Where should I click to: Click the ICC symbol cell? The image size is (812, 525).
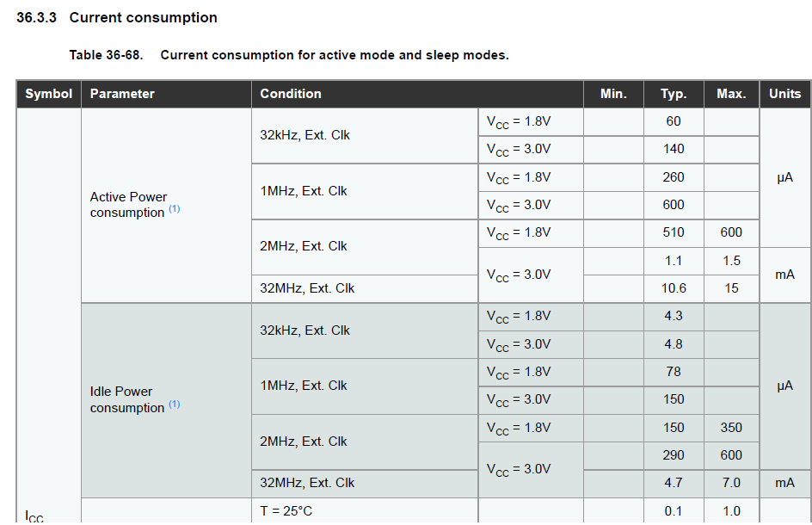[x=34, y=516]
